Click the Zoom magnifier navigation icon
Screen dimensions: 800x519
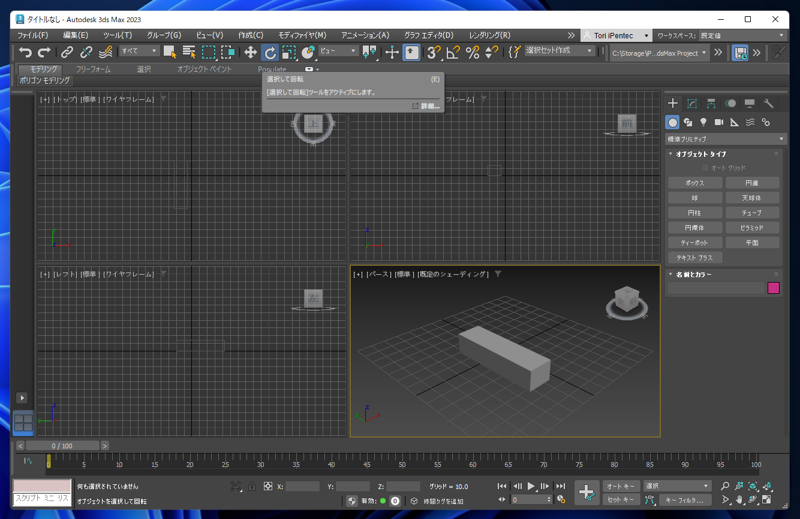click(725, 486)
